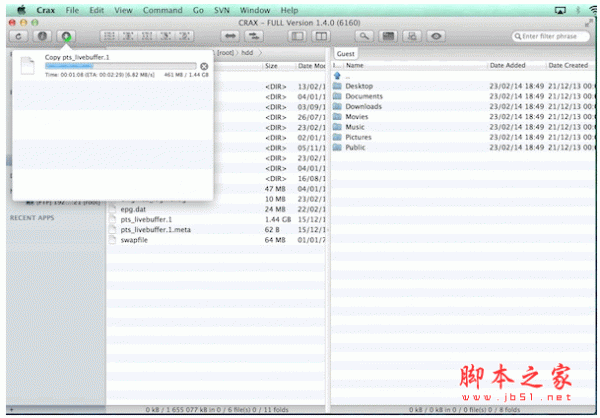The image size is (600, 418).
Task: Open the Window menu
Action: pos(255,10)
